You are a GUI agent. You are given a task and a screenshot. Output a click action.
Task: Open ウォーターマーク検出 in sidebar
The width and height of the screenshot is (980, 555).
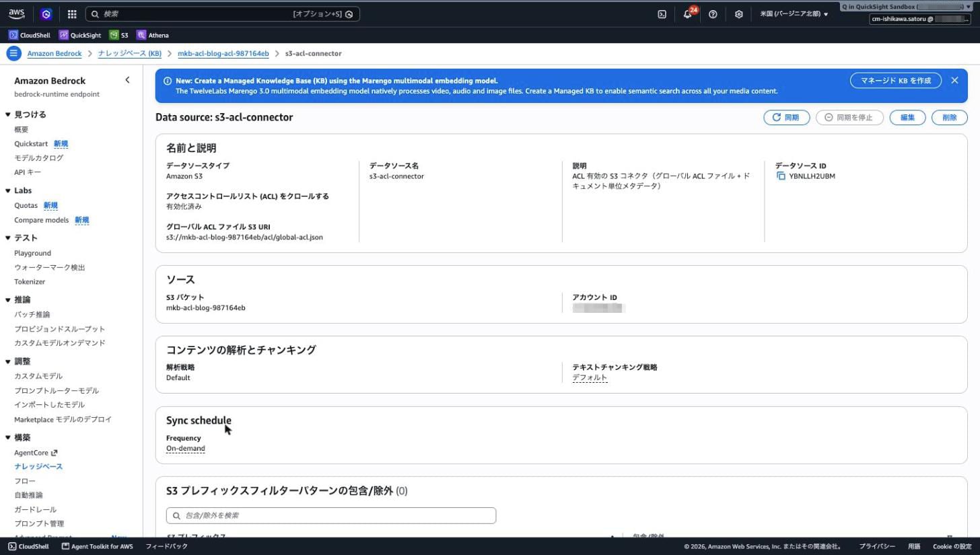coord(50,267)
